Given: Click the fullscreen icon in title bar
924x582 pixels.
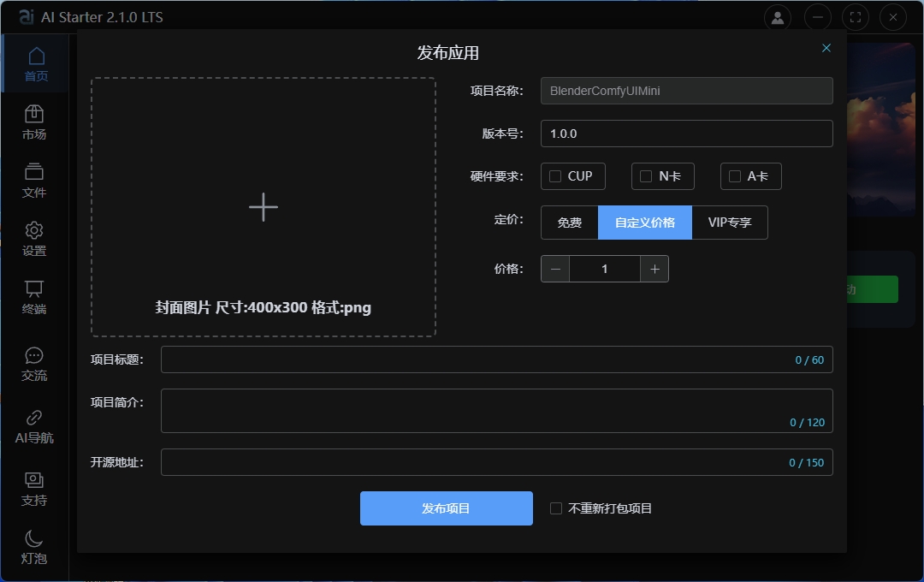Looking at the screenshot, I should [856, 17].
